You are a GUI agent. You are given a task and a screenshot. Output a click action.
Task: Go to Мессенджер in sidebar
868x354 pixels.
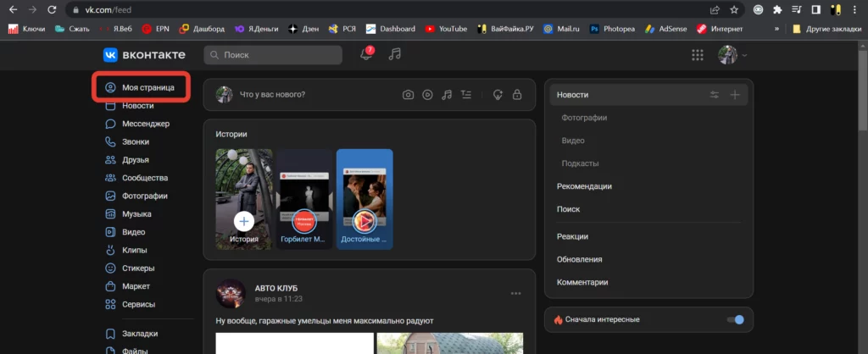[138, 124]
